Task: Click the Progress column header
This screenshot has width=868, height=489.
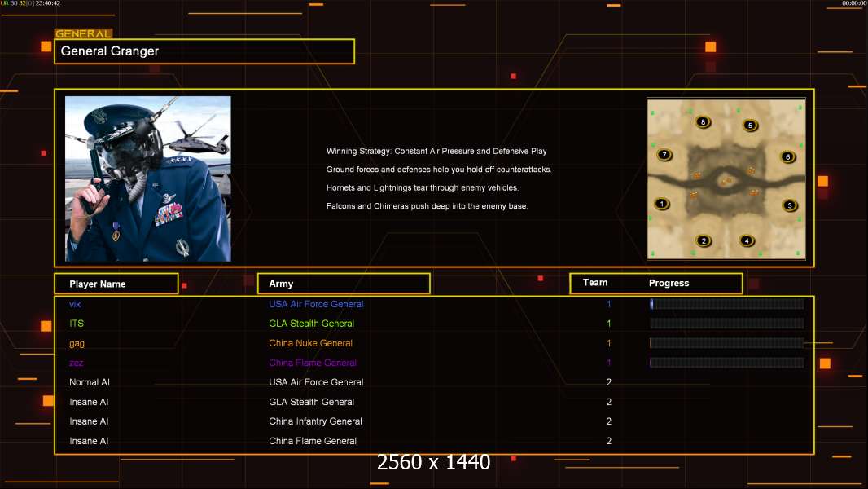Action: pos(669,283)
